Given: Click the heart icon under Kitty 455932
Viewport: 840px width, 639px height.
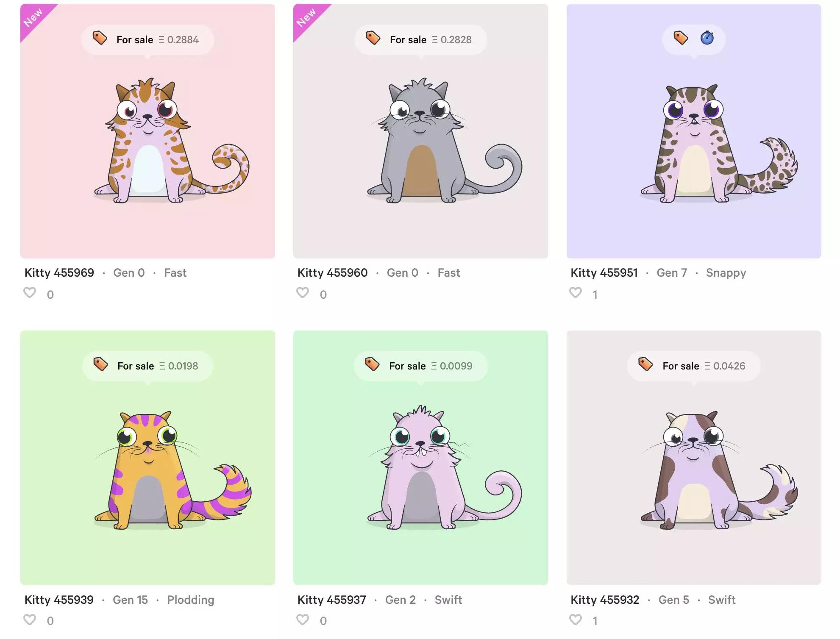Looking at the screenshot, I should [576, 620].
